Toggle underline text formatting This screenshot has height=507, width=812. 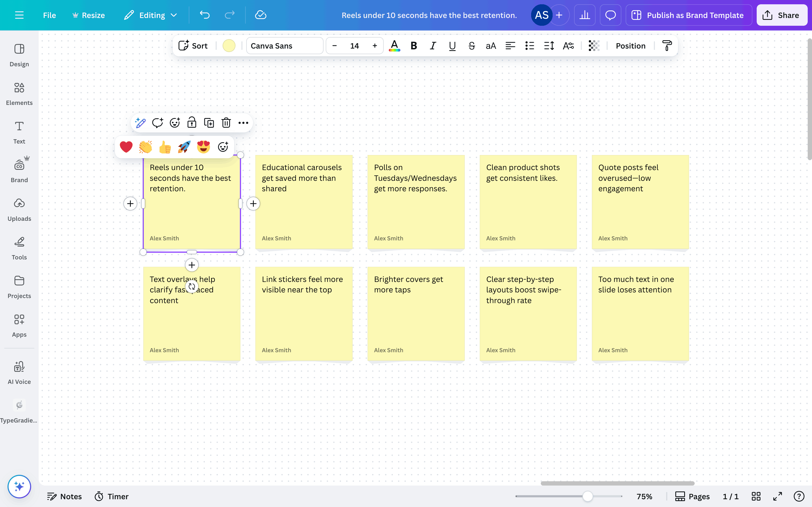pyautogui.click(x=452, y=46)
